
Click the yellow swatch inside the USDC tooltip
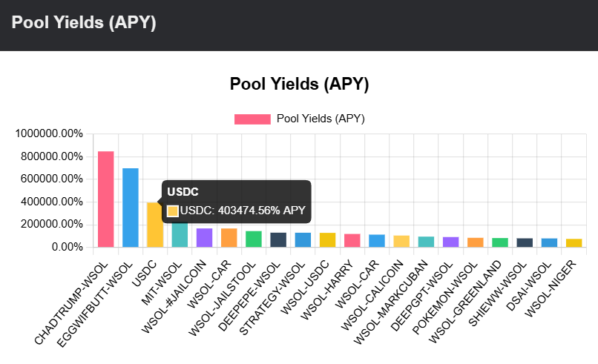click(x=173, y=211)
